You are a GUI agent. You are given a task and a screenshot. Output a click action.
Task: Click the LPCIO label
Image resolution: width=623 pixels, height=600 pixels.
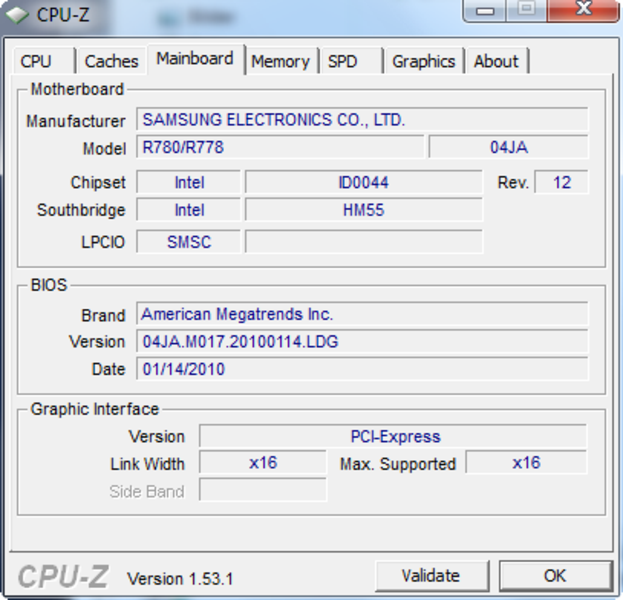click(x=103, y=242)
